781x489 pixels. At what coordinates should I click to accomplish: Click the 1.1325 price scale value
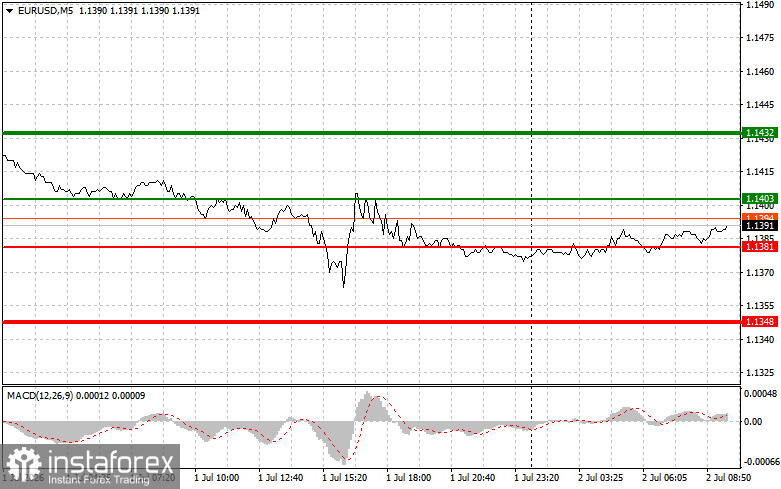[x=760, y=373]
